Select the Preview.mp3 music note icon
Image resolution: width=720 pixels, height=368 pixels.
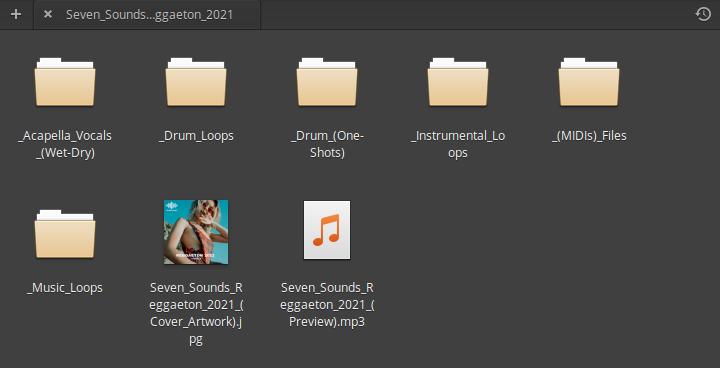tap(327, 230)
